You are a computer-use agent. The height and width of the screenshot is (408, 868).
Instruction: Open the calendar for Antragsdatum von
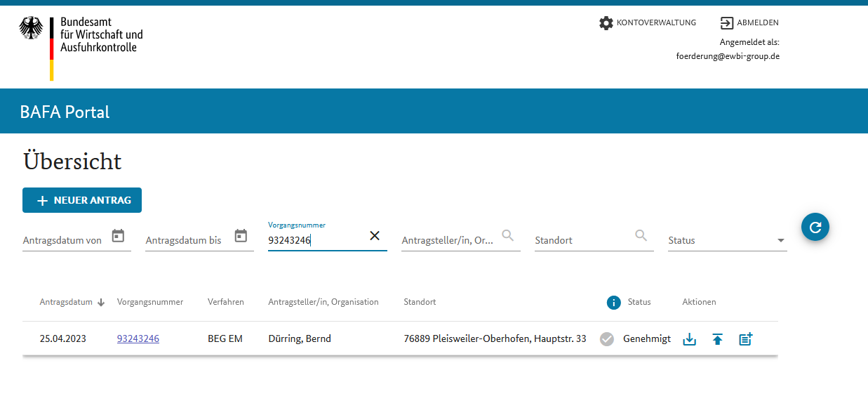118,236
